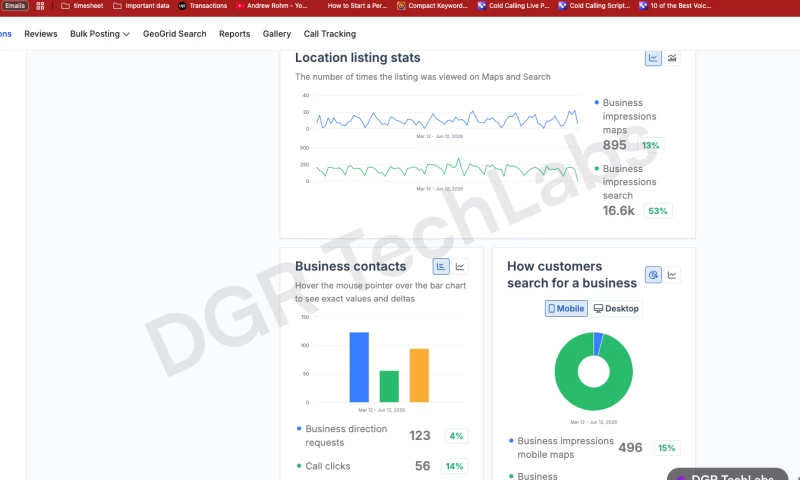Click the Business impressions mobile maps label
The height and width of the screenshot is (480, 800).
[565, 447]
